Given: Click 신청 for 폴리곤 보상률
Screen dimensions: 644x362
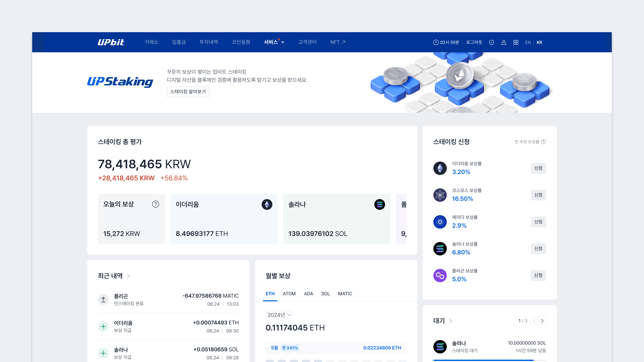Looking at the screenshot, I should tap(538, 275).
